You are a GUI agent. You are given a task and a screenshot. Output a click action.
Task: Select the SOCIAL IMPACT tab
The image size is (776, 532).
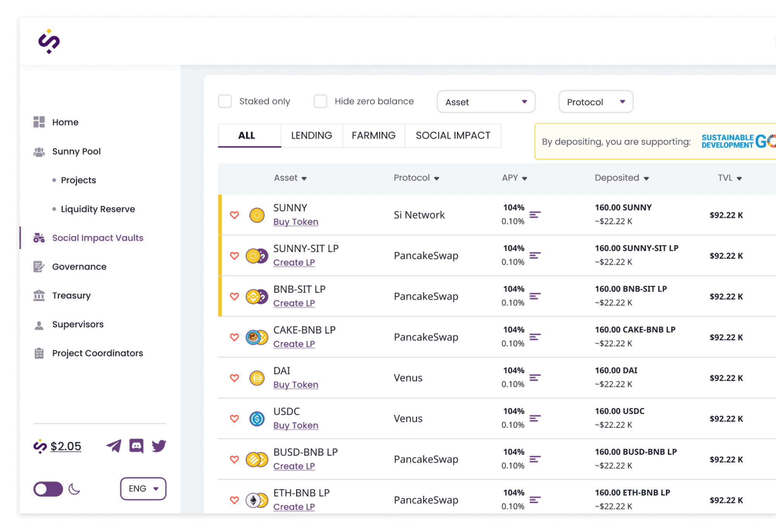453,135
